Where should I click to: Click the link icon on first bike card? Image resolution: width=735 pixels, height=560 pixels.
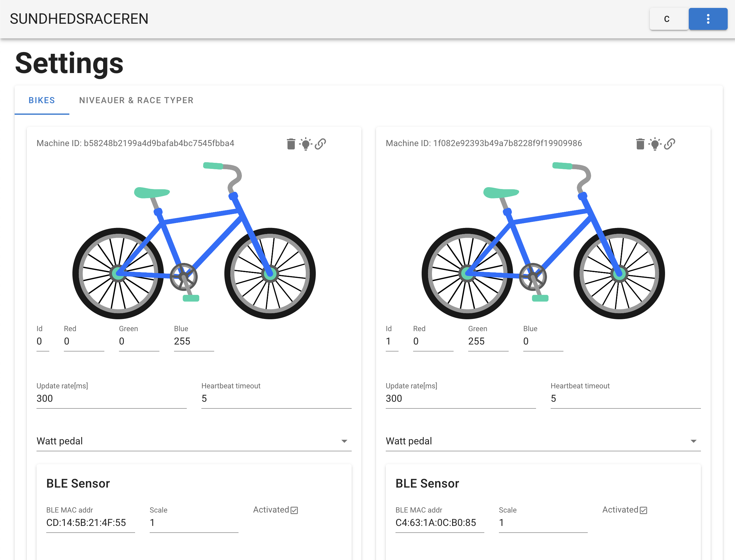(x=321, y=144)
